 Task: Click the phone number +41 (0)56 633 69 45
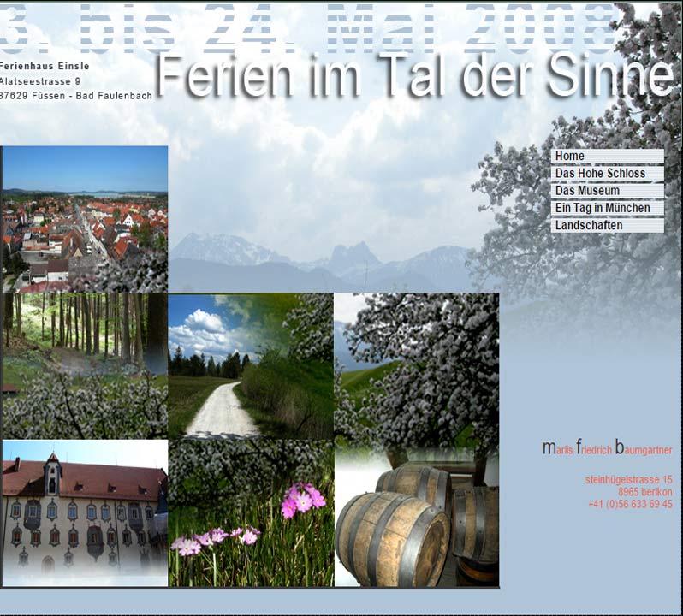tap(630, 505)
